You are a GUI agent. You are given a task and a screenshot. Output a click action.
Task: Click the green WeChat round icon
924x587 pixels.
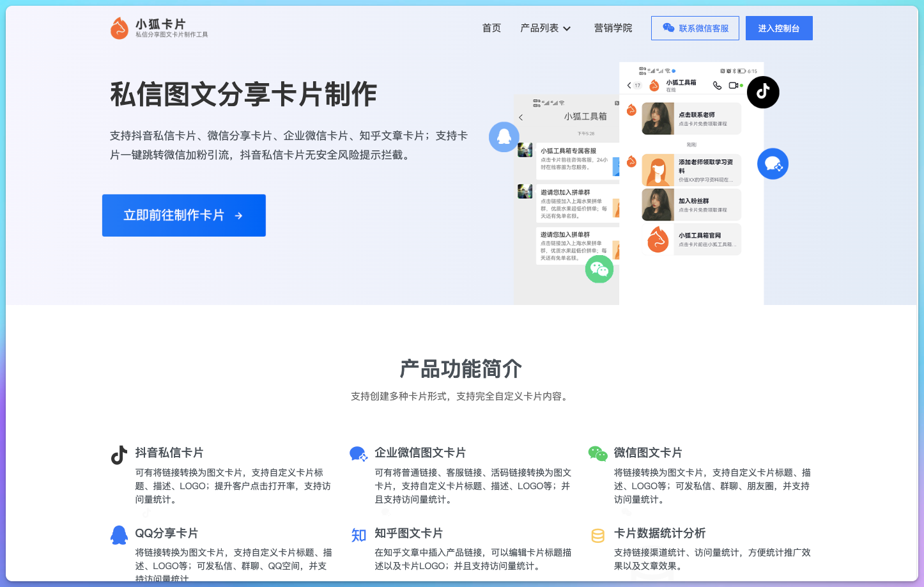[599, 269]
